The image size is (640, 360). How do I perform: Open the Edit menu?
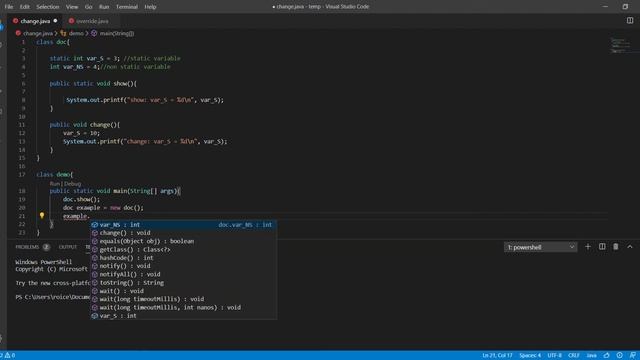(x=24, y=7)
